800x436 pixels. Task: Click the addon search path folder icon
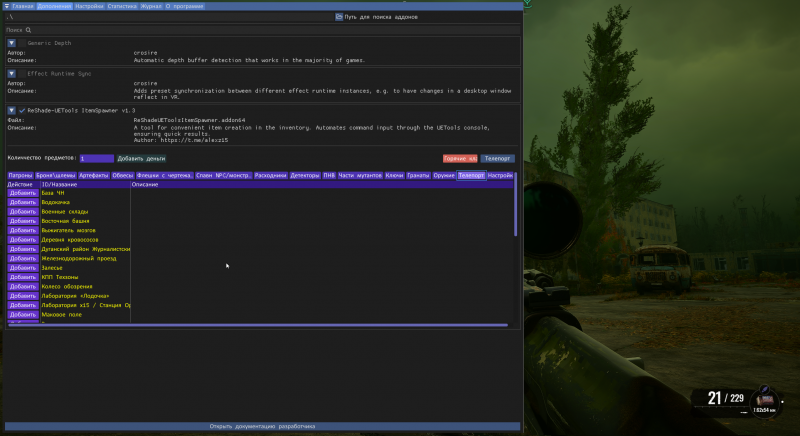(x=339, y=17)
